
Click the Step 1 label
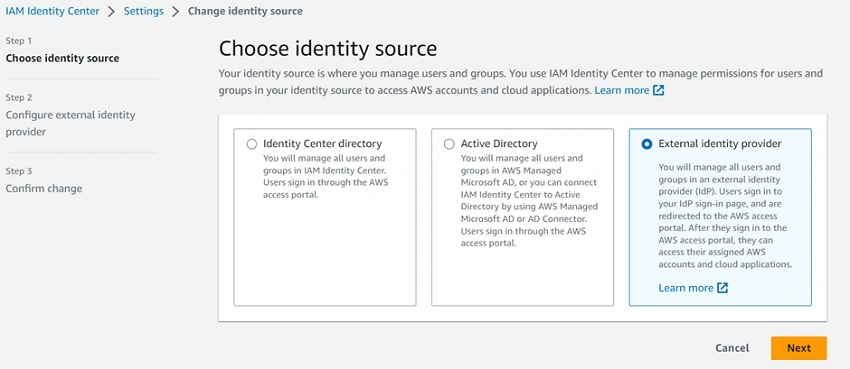coord(19,41)
